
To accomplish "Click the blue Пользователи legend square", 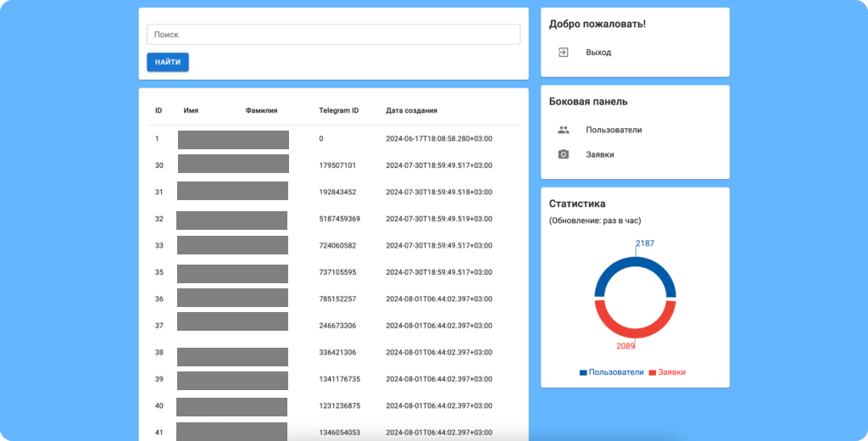I will point(583,372).
